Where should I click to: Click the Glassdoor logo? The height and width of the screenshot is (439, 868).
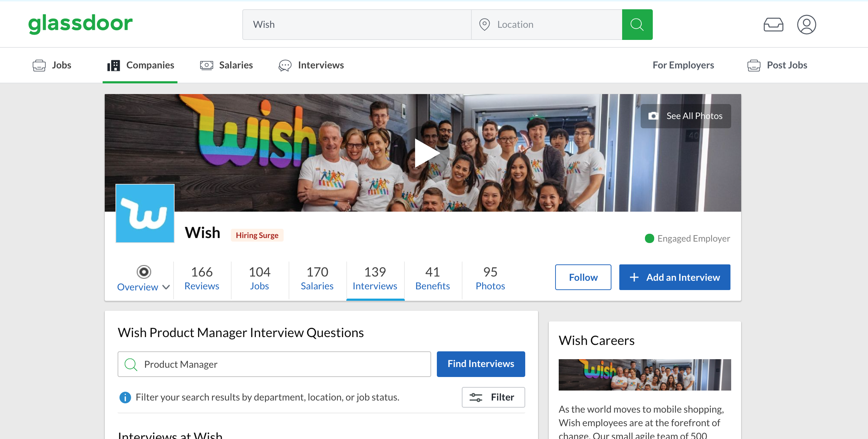[81, 24]
